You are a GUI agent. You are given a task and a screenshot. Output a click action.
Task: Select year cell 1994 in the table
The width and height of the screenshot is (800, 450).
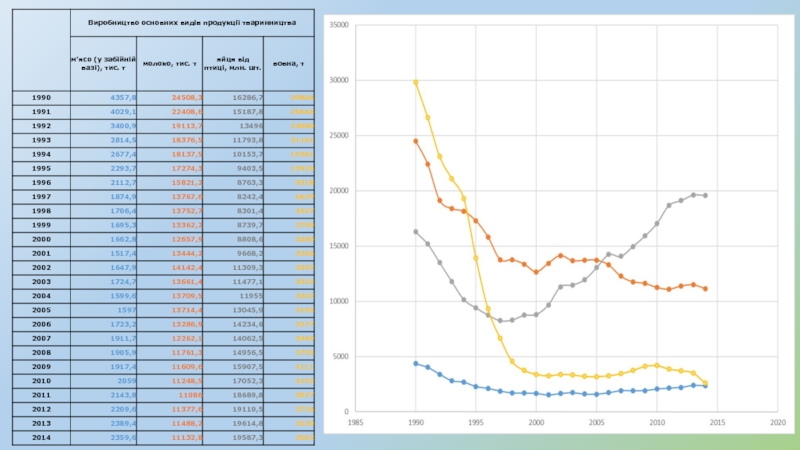click(x=41, y=154)
